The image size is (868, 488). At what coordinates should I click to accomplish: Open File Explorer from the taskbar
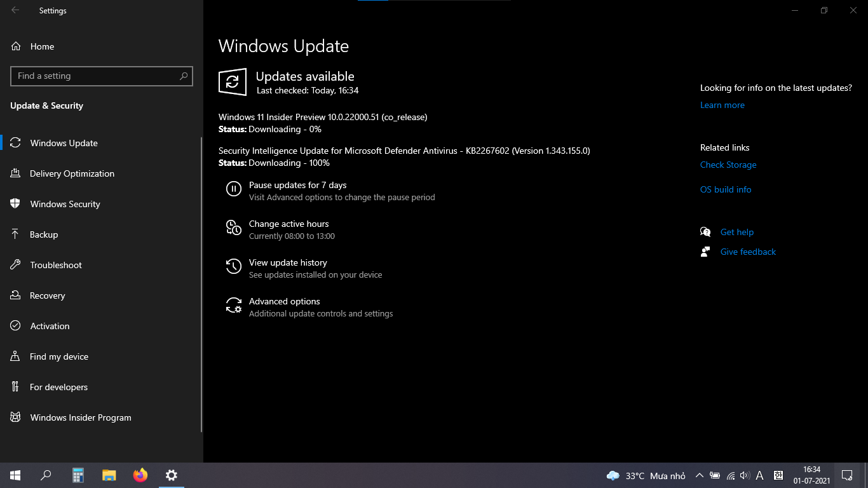coord(109,475)
